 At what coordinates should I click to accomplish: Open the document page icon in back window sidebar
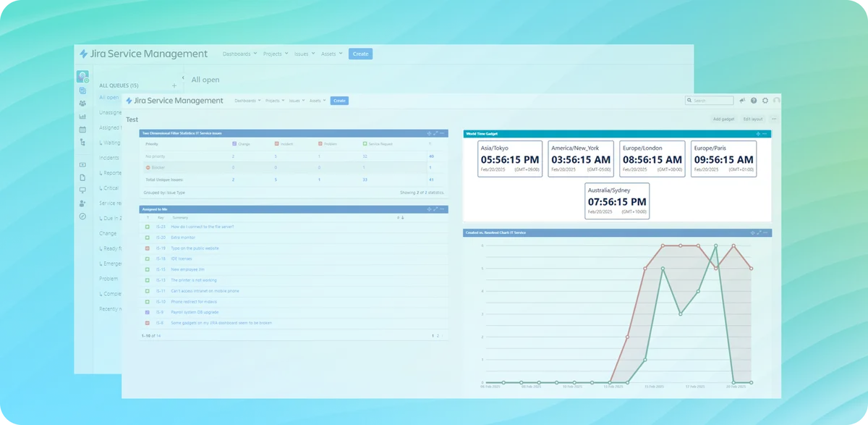tap(82, 177)
